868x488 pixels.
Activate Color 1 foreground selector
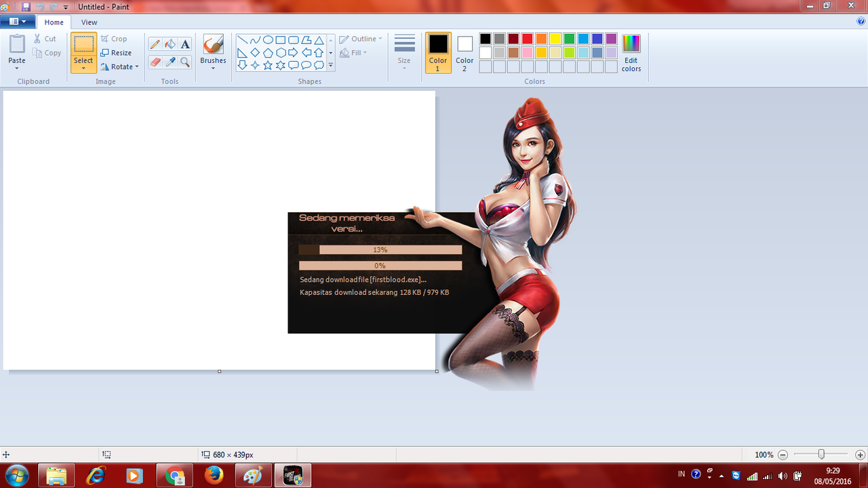(438, 52)
